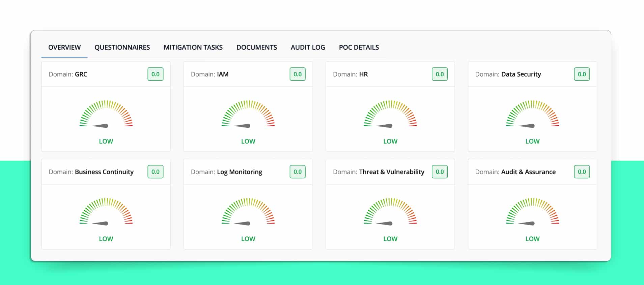Click the Business Continuity score badge
Screen dimensions: 644x285
(156, 172)
